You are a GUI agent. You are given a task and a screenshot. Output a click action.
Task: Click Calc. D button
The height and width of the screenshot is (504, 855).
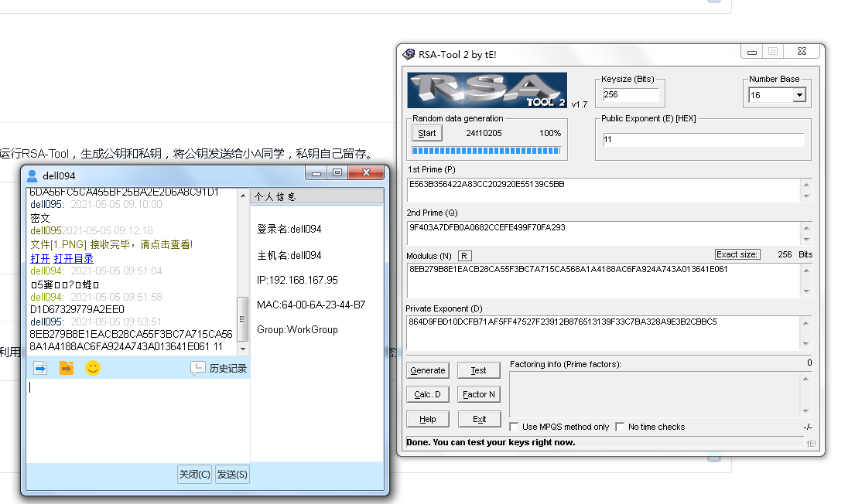427,394
